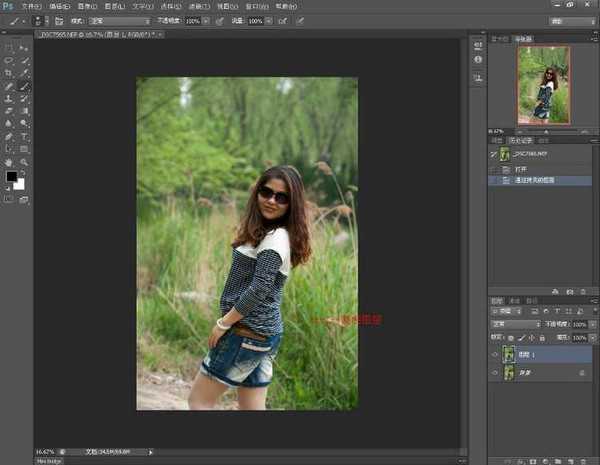Select the Zoom magnifier tool
Viewport: 600px width, 465px height.
(24, 161)
